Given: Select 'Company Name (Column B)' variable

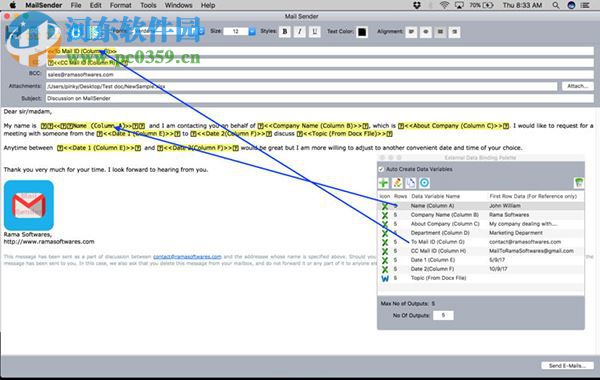Looking at the screenshot, I should [x=445, y=215].
